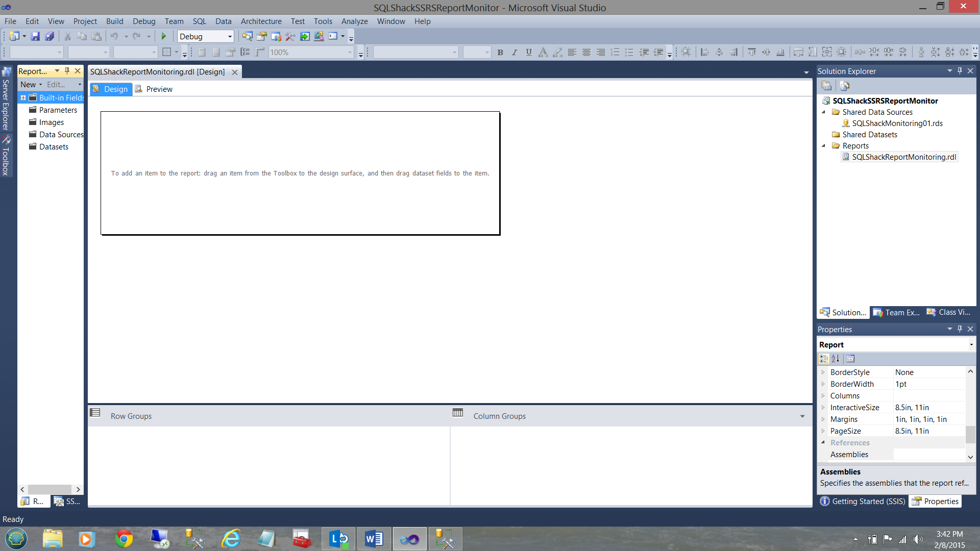The width and height of the screenshot is (980, 551).
Task: Open the Architecture menu
Action: pos(261,21)
